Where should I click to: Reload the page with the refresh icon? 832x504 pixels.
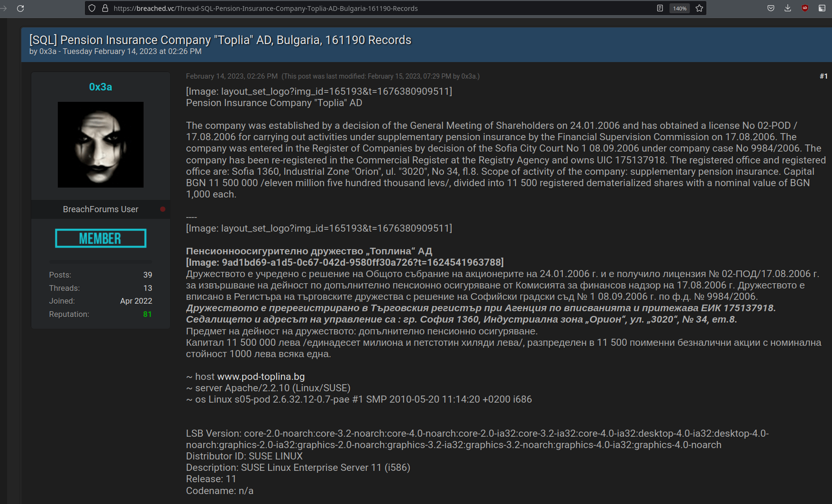point(20,9)
